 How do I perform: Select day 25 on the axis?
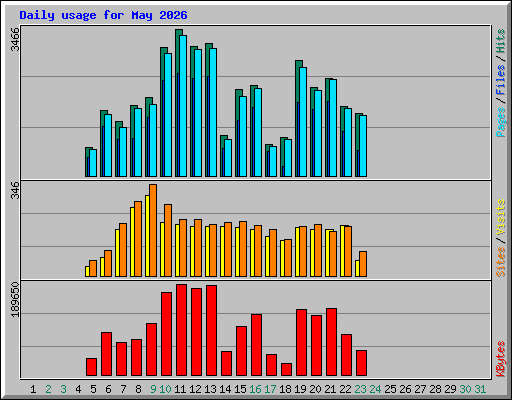click(x=390, y=389)
